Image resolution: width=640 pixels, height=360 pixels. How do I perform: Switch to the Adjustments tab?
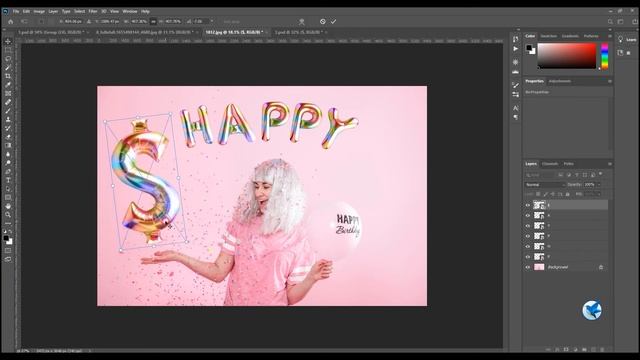click(560, 81)
